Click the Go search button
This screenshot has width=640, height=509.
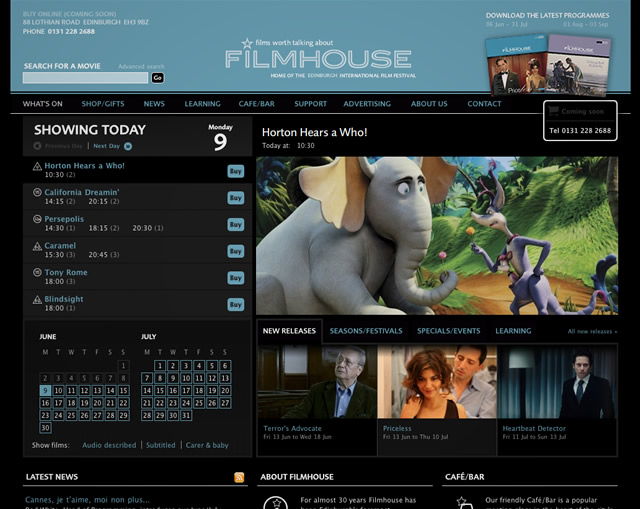pos(158,78)
